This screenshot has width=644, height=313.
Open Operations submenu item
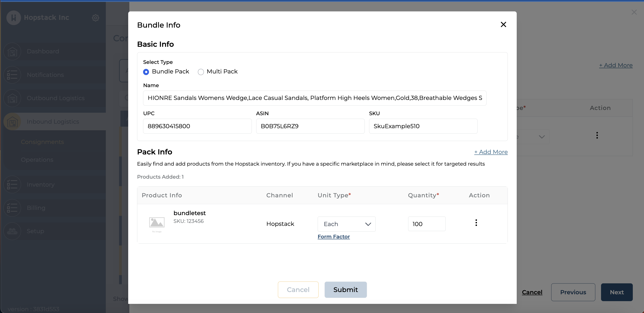click(x=37, y=160)
